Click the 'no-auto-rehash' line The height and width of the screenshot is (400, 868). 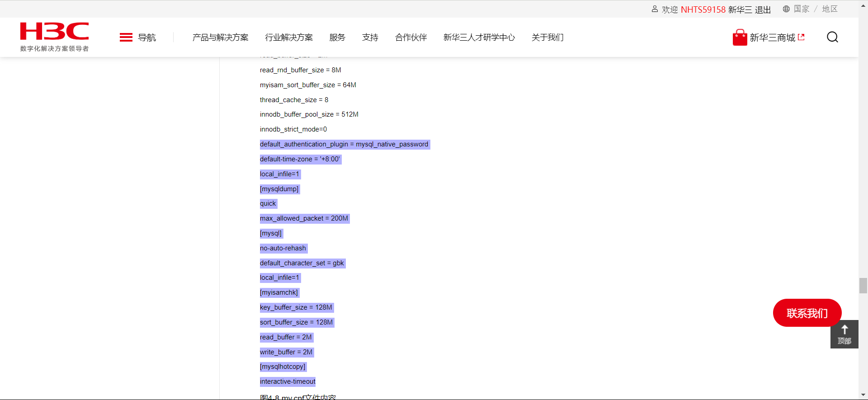283,248
